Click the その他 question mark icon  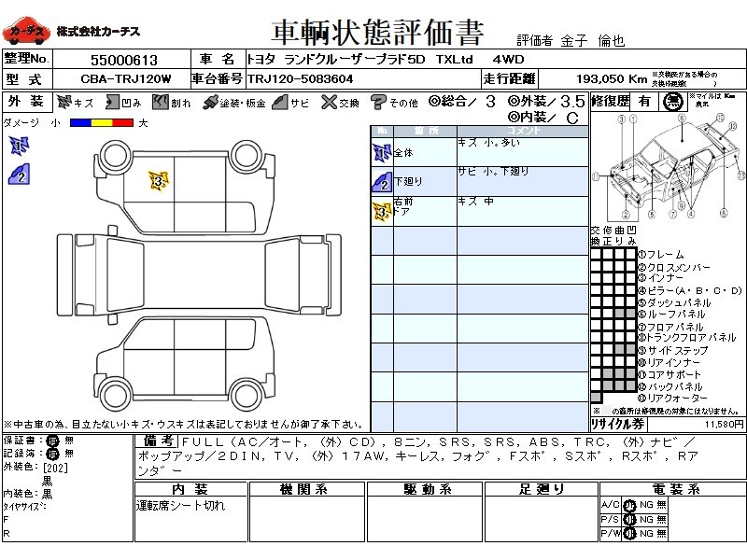coord(378,102)
